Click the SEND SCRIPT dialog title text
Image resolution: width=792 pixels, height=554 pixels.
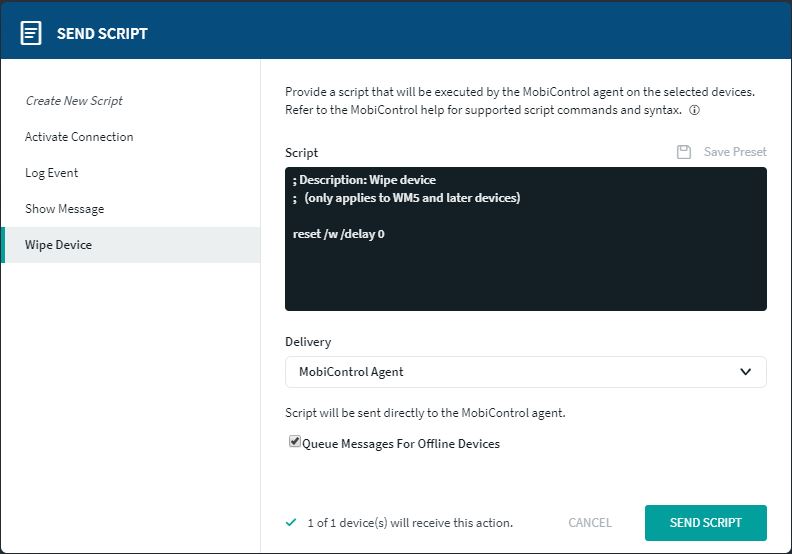pyautogui.click(x=102, y=34)
